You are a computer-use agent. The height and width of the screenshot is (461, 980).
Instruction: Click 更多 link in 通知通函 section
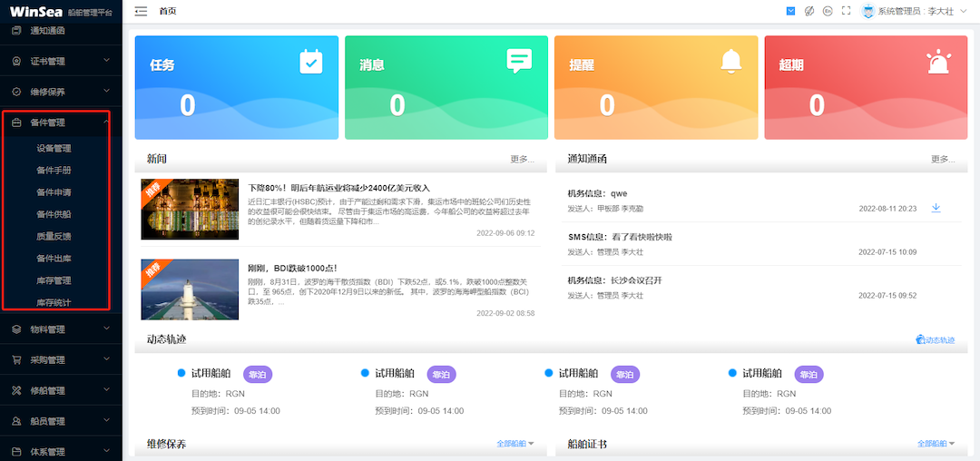coord(943,160)
